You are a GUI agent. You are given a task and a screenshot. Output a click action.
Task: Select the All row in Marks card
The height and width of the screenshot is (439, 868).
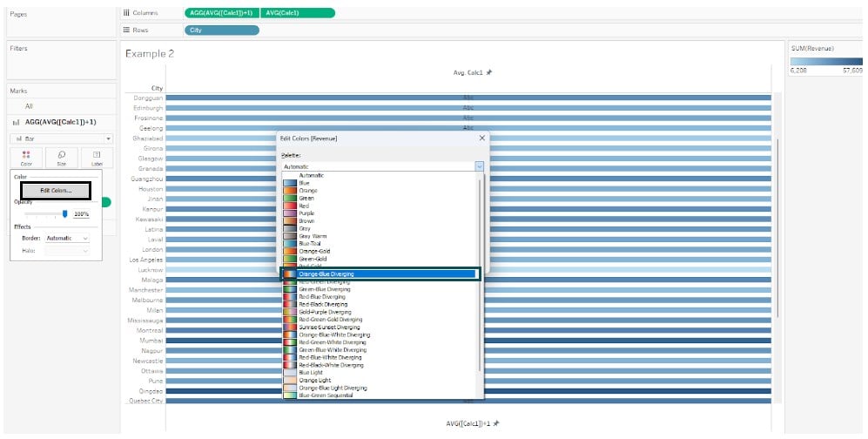[62, 106]
